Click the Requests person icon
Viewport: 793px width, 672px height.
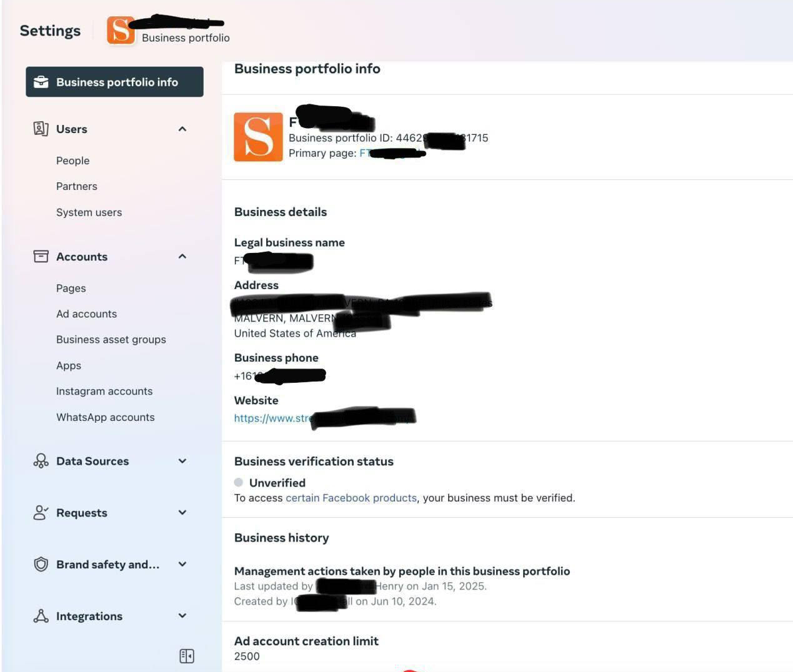tap(41, 513)
